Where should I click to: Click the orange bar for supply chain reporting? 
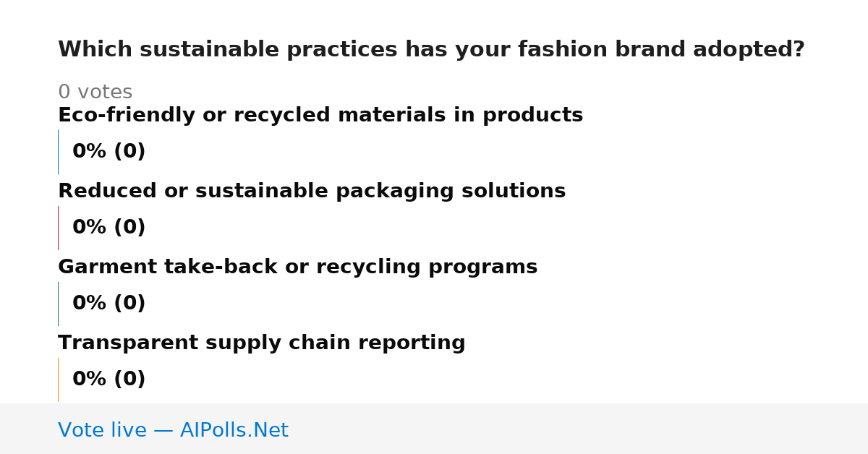(x=58, y=380)
